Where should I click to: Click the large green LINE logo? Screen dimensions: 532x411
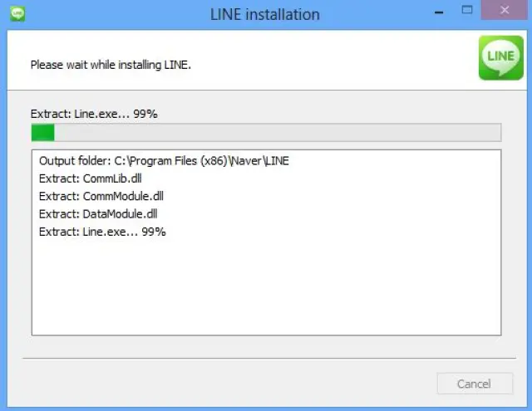pos(500,57)
